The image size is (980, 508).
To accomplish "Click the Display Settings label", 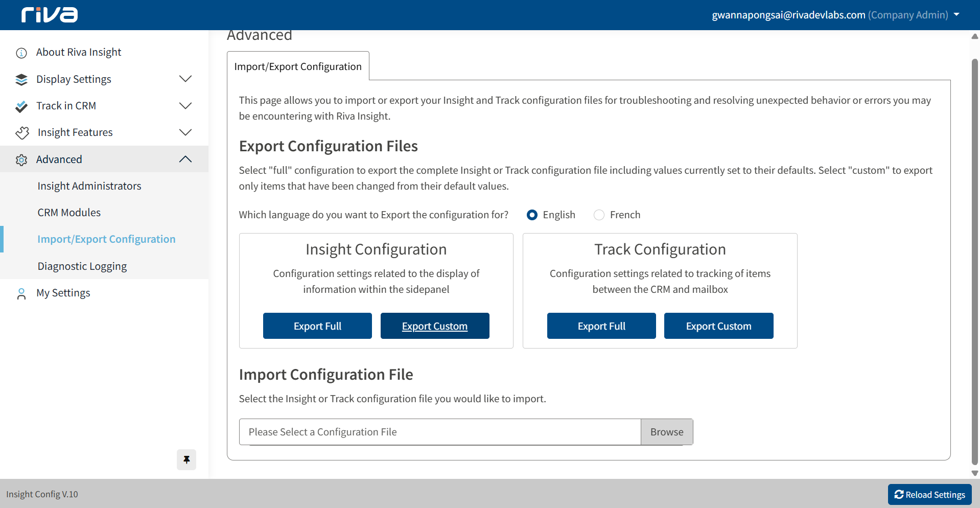I will (x=74, y=79).
